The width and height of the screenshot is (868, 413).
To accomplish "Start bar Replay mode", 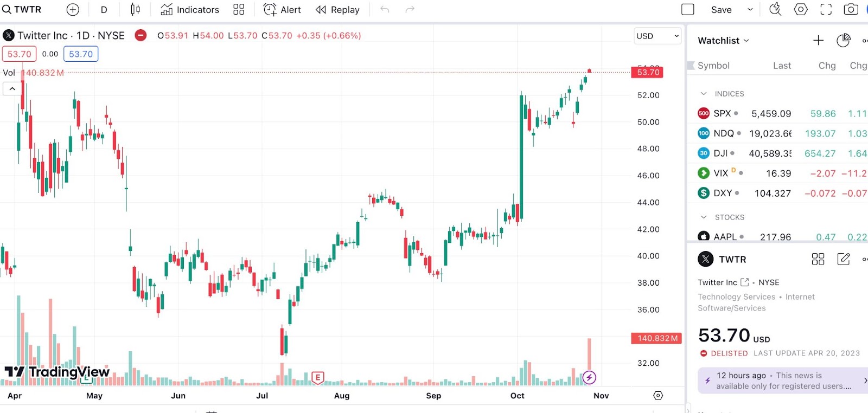I will tap(337, 10).
